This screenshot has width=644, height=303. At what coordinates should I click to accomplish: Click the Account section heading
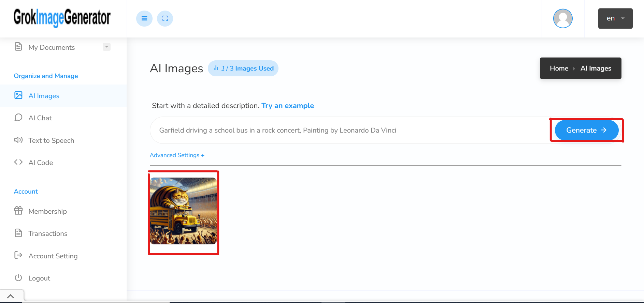26,192
